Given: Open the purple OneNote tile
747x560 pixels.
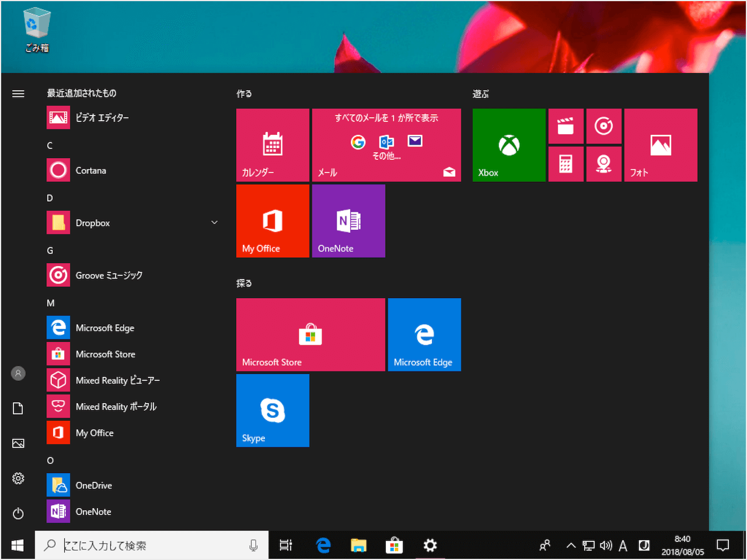Looking at the screenshot, I should [x=348, y=220].
